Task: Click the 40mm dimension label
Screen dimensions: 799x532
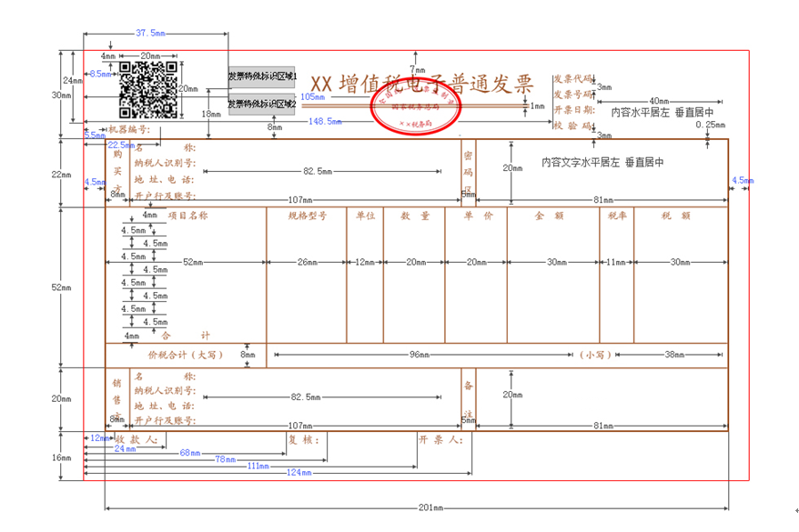Action: point(659,101)
